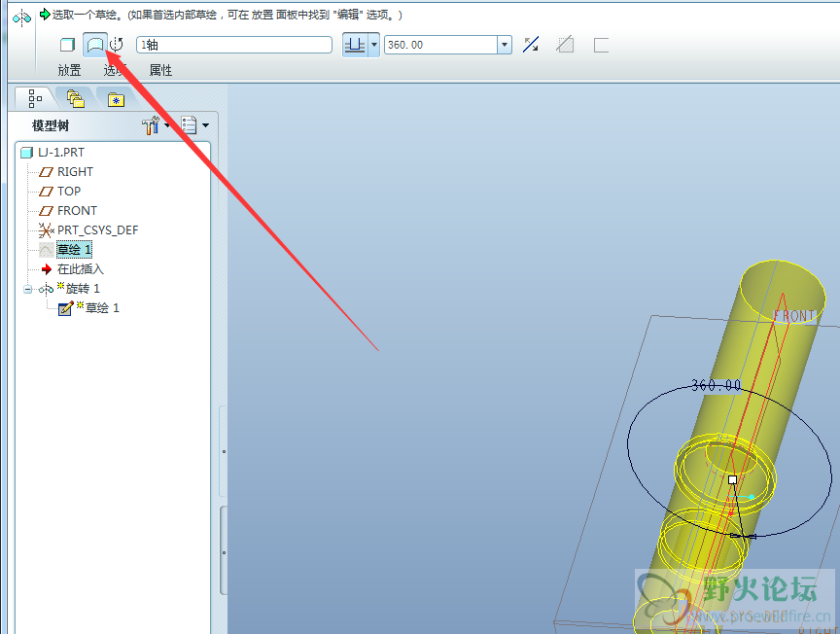Click the rotation axis collector icon
840x634 pixels.
[117, 45]
